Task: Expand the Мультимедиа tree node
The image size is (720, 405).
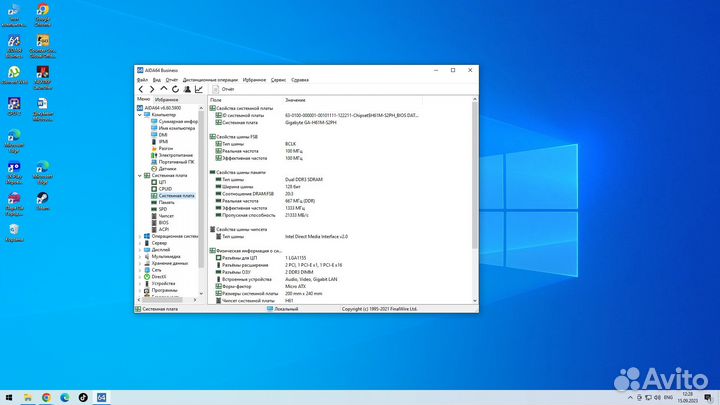Action: tap(140, 257)
